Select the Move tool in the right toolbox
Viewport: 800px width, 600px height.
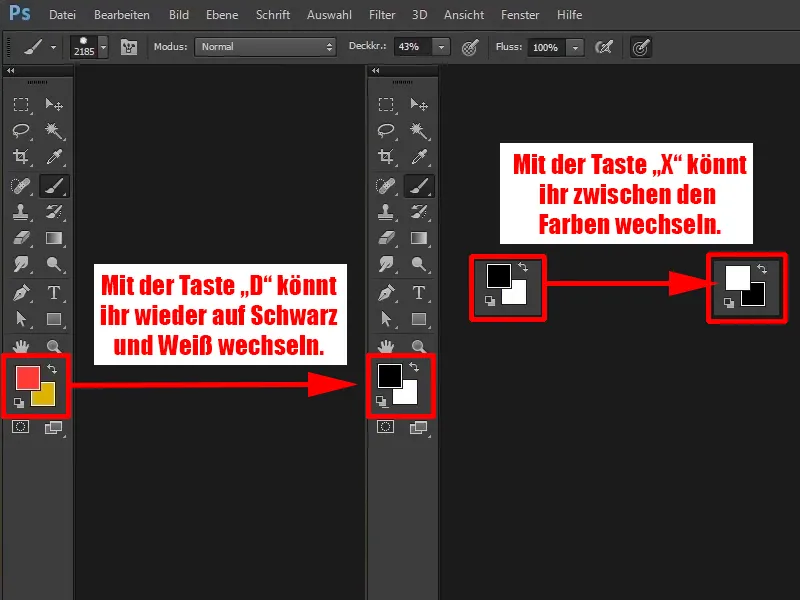pyautogui.click(x=419, y=105)
